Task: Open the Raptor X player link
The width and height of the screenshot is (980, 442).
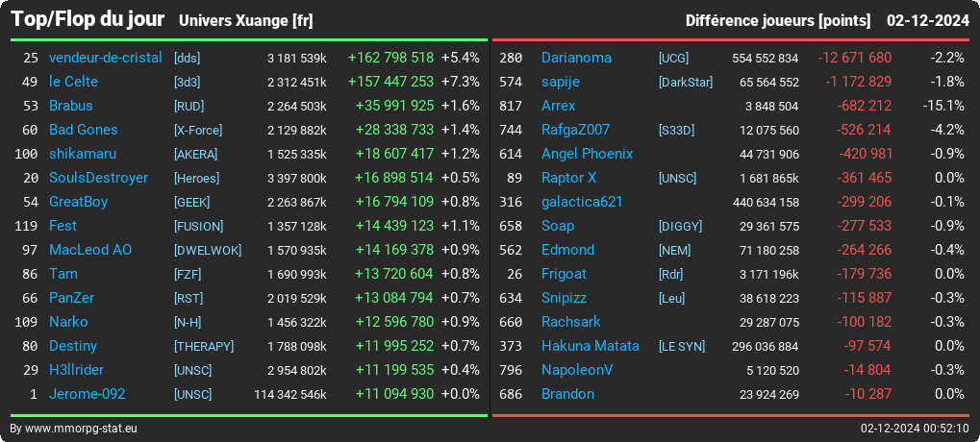Action: (x=568, y=178)
